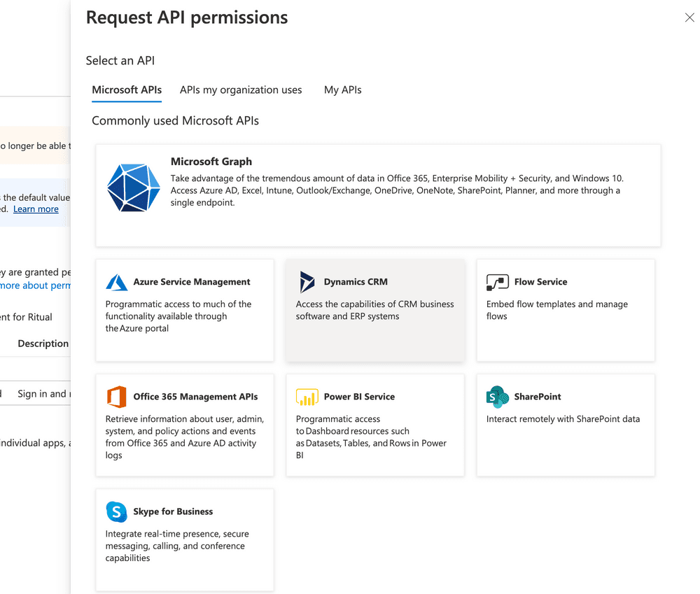Choose the Azure Service Management heading

191,282
